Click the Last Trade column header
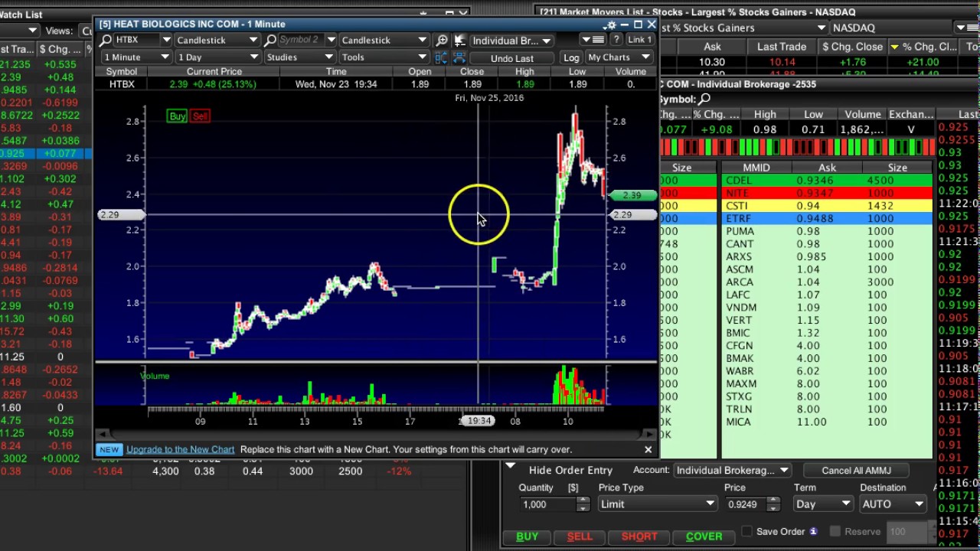This screenshot has width=980, height=551. (782, 47)
